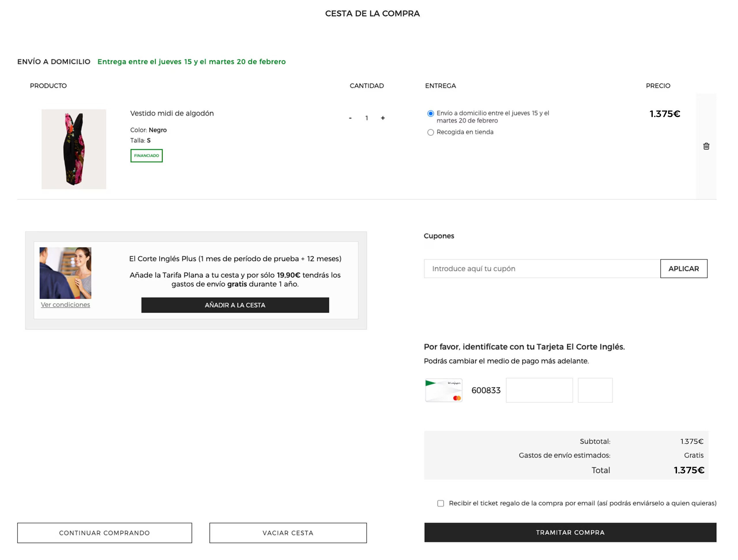The height and width of the screenshot is (560, 738).
Task: Delete the dress with the trash icon
Action: click(706, 146)
